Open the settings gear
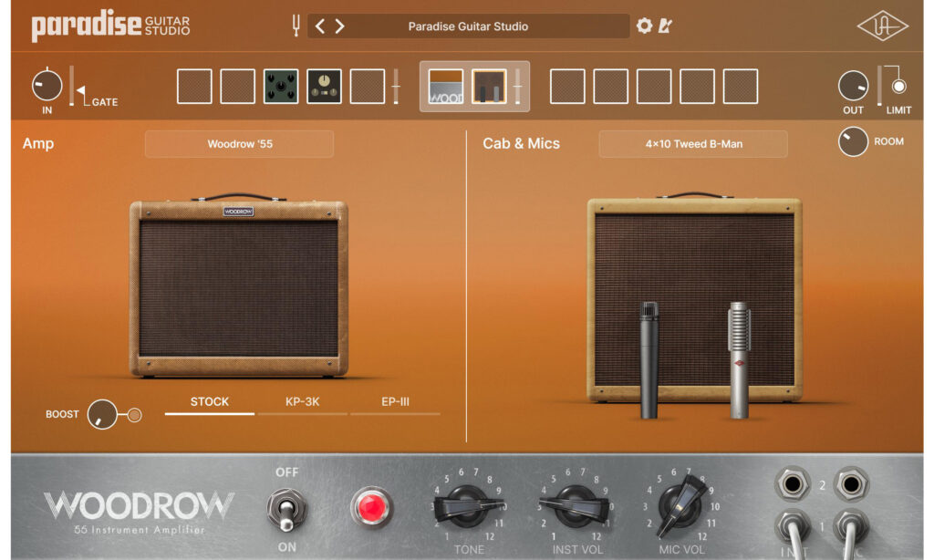Image resolution: width=934 pixels, height=560 pixels. (x=644, y=26)
